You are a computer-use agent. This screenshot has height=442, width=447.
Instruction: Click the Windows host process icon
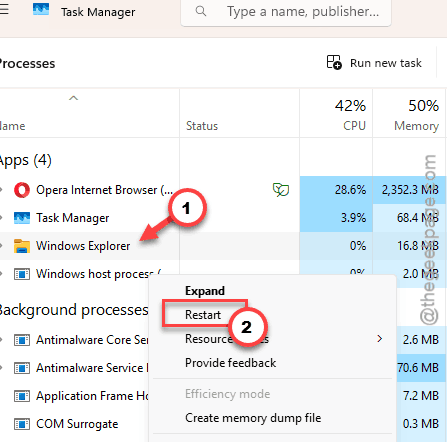click(x=22, y=274)
